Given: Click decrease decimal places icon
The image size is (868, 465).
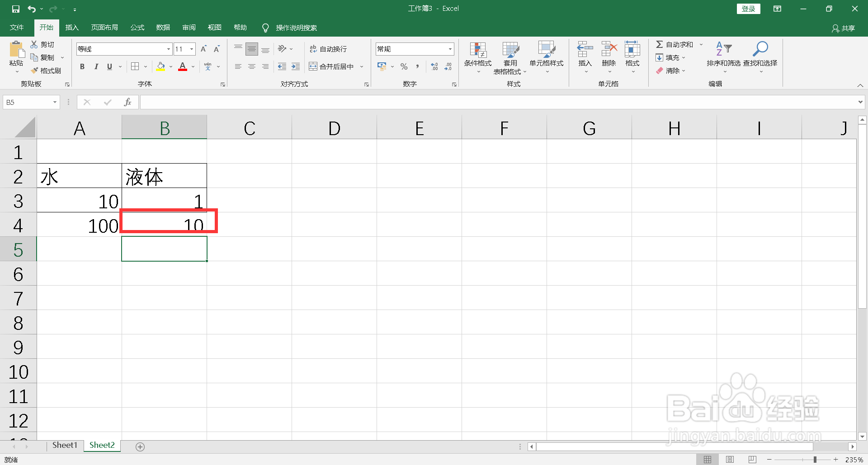Looking at the screenshot, I should tap(448, 66).
